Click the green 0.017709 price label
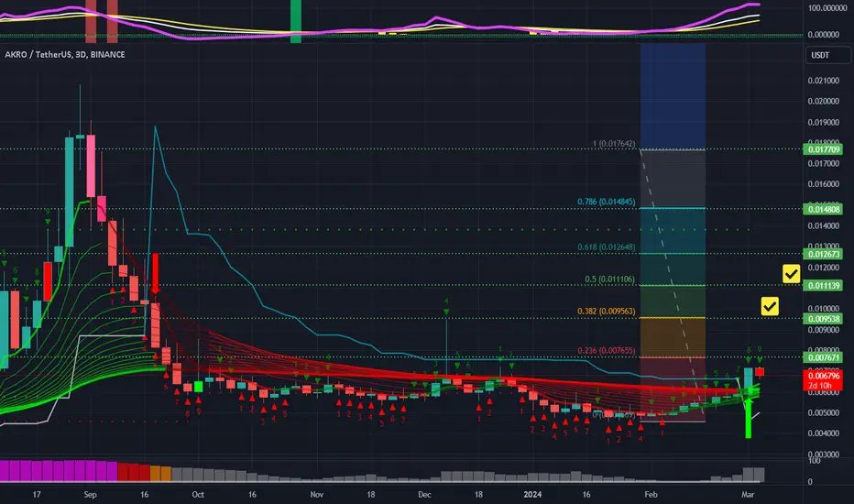The width and height of the screenshot is (854, 504). (822, 149)
